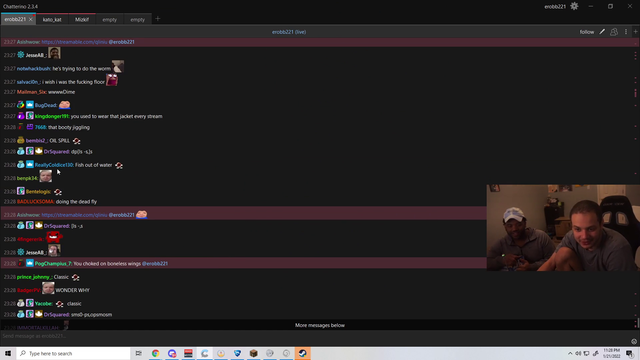Open the Windows Start menu
The width and height of the screenshot is (640, 360).
click(x=8, y=353)
